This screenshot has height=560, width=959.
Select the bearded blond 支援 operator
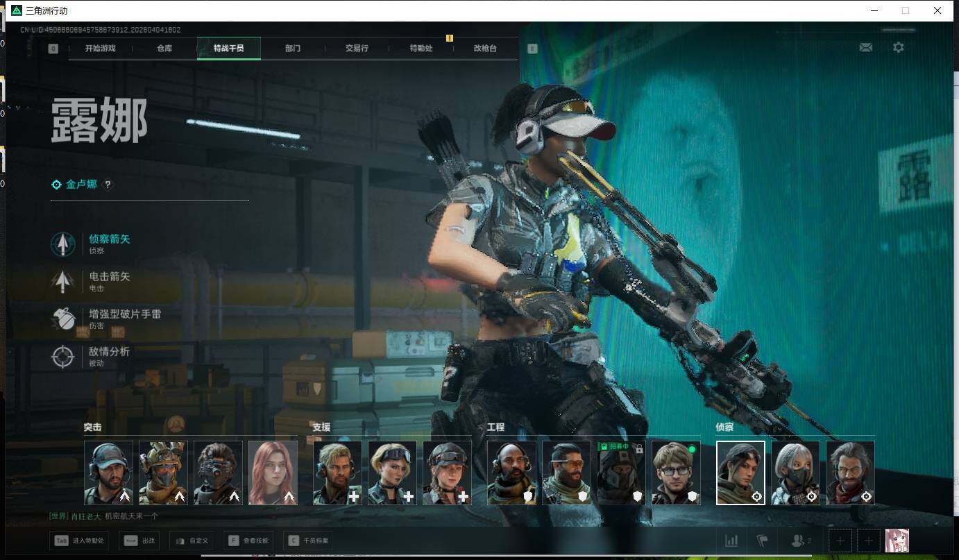pos(337,473)
